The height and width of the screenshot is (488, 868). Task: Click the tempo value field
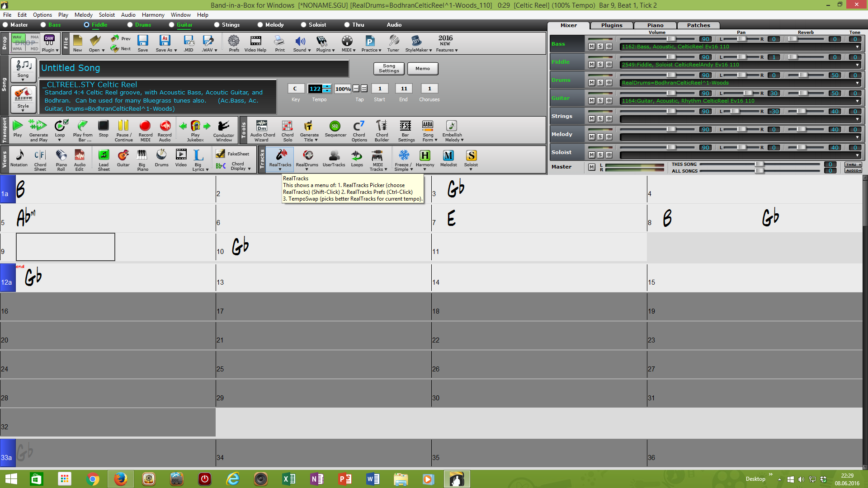coord(315,89)
